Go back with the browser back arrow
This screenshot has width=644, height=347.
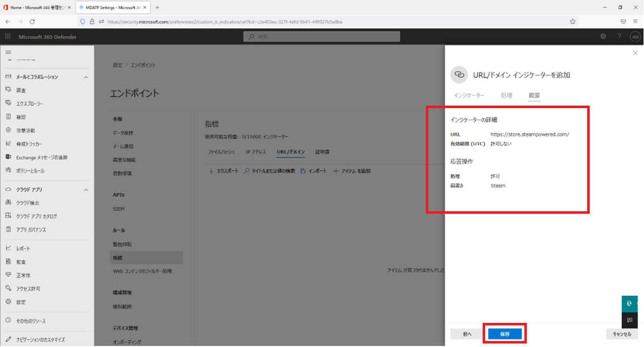click(x=8, y=21)
